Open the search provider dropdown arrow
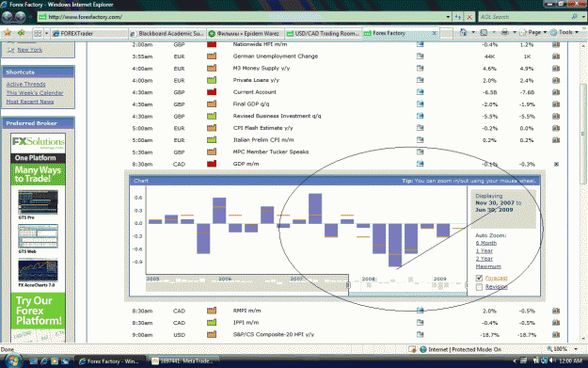The image size is (588, 368). pos(583,17)
